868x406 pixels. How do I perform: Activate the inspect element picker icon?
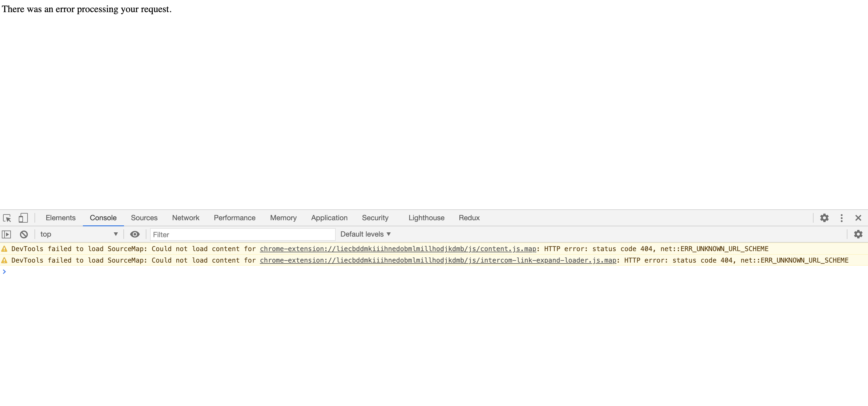pos(7,218)
